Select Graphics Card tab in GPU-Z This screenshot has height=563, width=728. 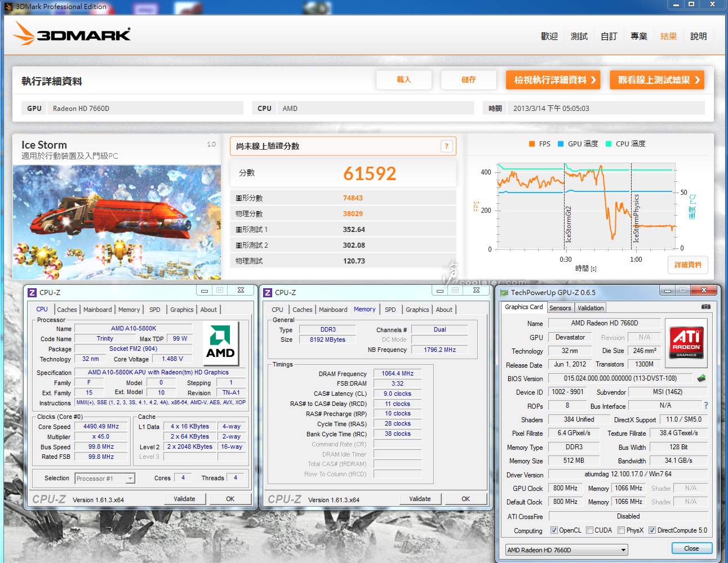point(524,307)
